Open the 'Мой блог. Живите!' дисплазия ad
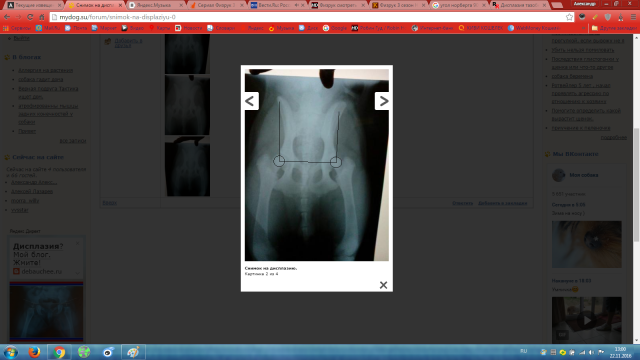640x360 pixels. (x=38, y=254)
